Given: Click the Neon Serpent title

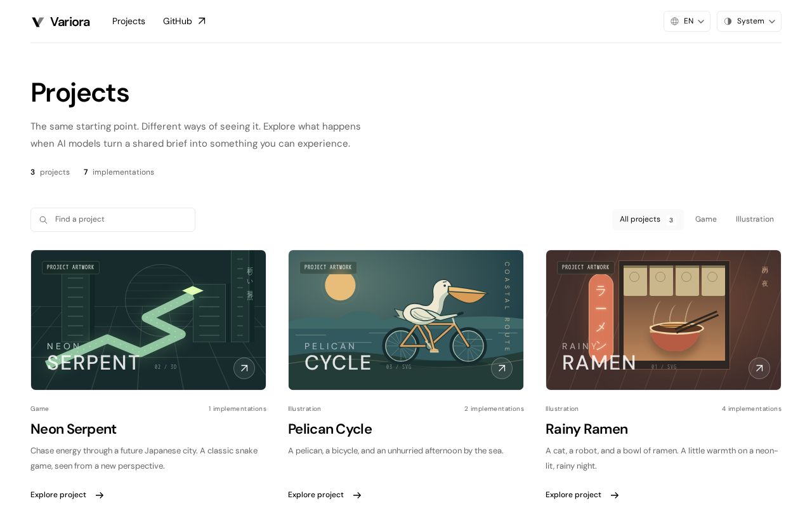Looking at the screenshot, I should 74,429.
